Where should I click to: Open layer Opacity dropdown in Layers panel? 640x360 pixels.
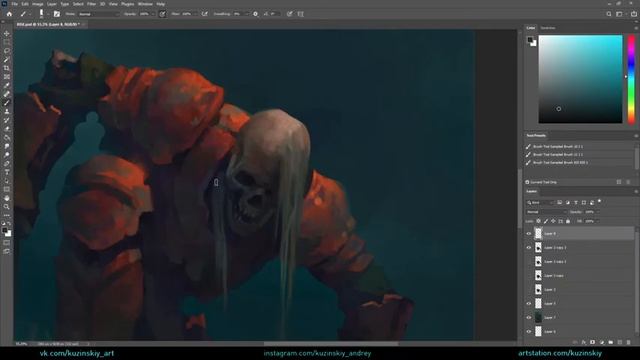point(598,212)
